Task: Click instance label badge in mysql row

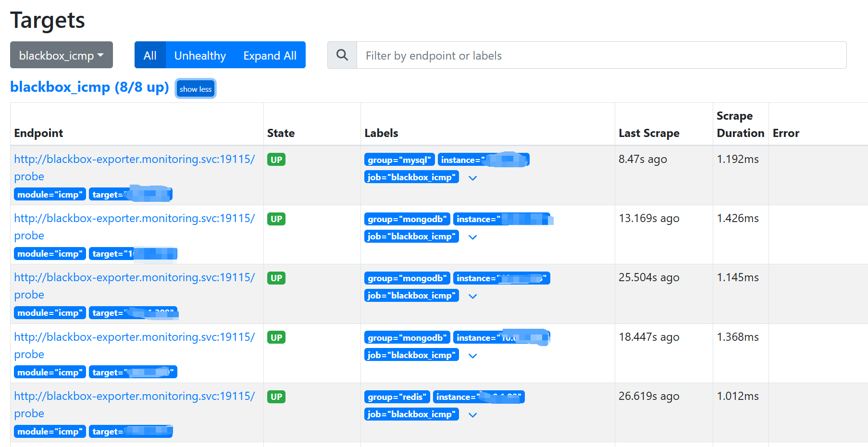Action: [484, 160]
